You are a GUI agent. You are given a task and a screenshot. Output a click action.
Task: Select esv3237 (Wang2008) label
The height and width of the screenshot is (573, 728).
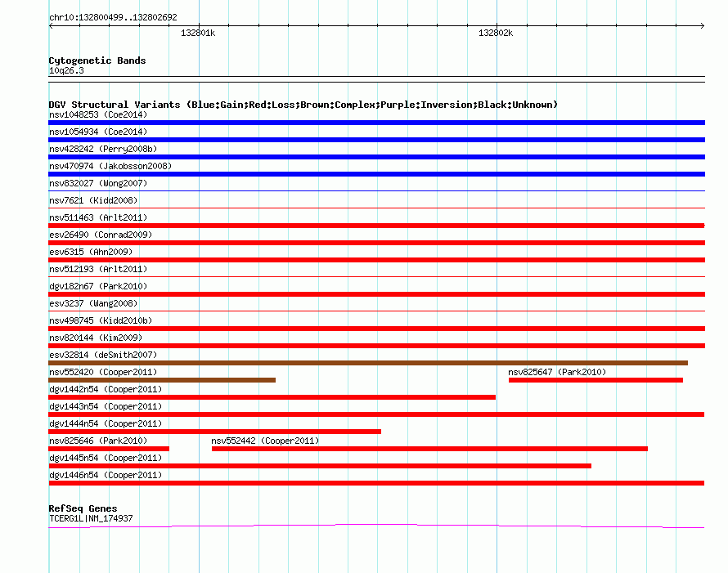coord(93,303)
